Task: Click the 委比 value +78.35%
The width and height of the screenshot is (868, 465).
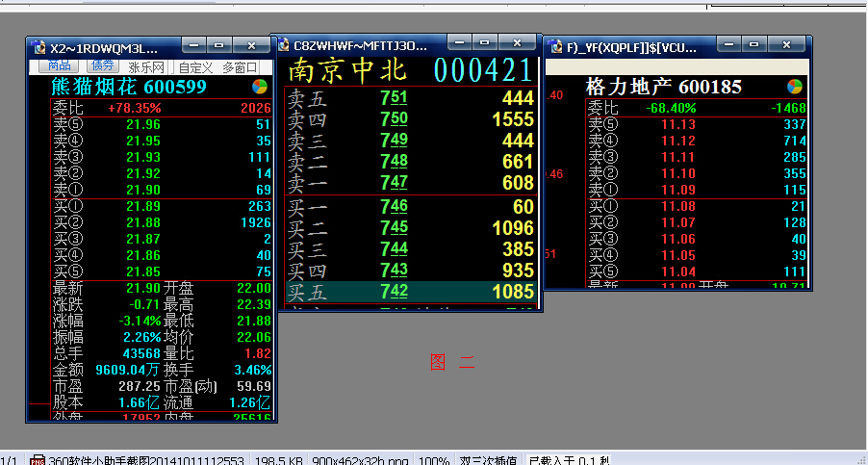Action: coord(135,108)
